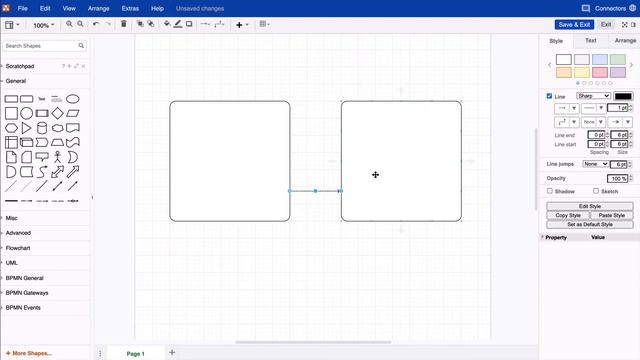
Task: Toggle the format panel icon at top right
Action: (633, 25)
